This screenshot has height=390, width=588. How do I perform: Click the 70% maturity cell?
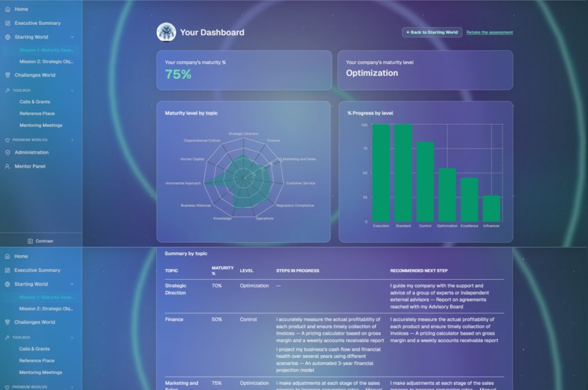pyautogui.click(x=217, y=286)
